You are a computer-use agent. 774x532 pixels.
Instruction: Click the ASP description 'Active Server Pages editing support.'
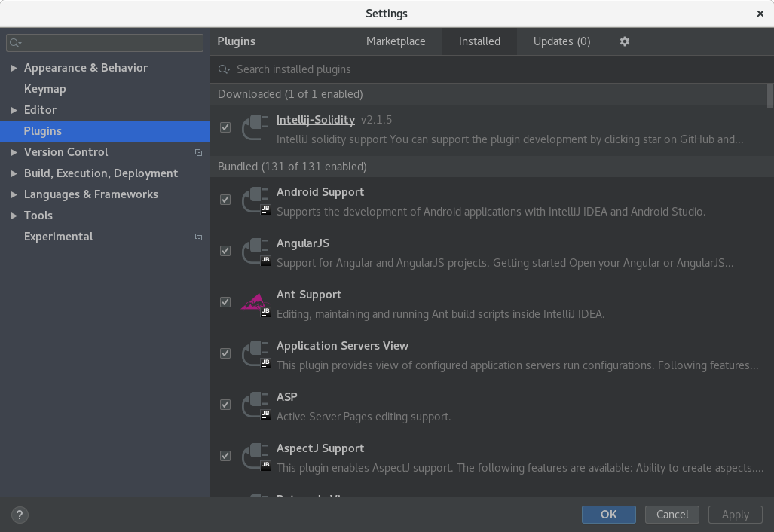(x=363, y=417)
